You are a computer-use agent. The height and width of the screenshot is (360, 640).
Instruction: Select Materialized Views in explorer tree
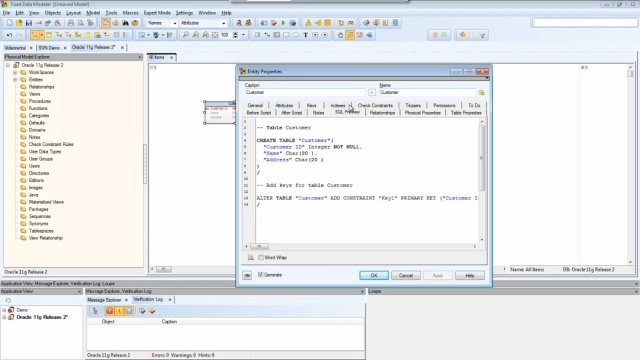click(46, 202)
